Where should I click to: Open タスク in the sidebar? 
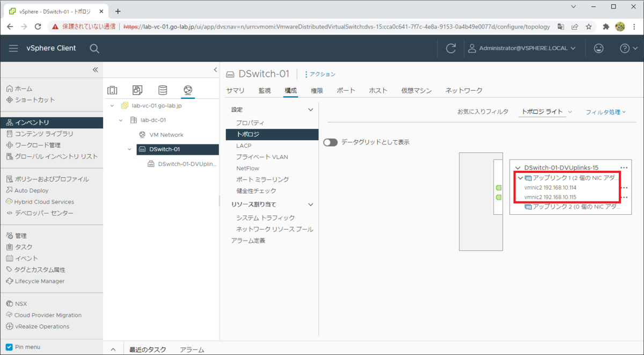coord(19,247)
